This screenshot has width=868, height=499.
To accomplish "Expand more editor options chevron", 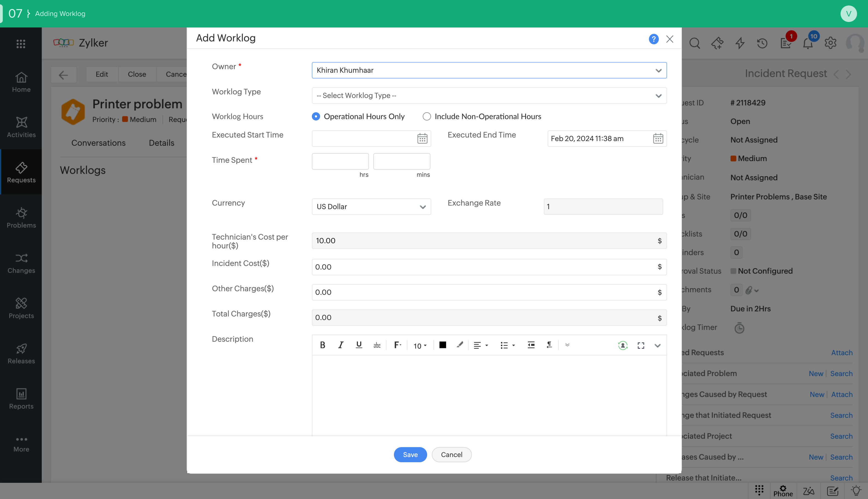I will (x=567, y=345).
